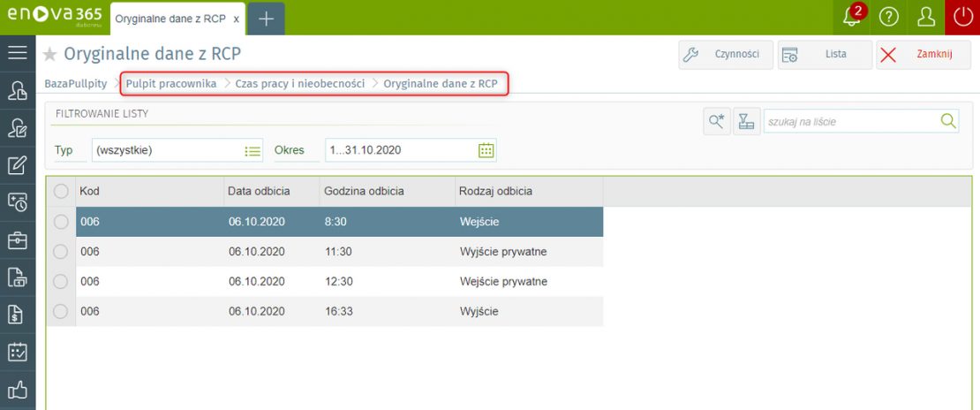
Task: Select the row with time 8:30
Action: click(335, 222)
